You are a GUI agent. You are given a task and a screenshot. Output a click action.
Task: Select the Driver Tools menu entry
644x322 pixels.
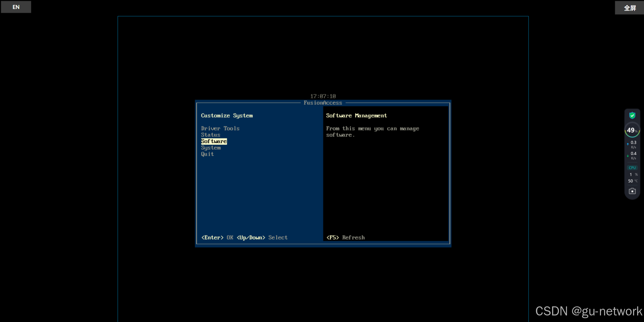point(220,128)
